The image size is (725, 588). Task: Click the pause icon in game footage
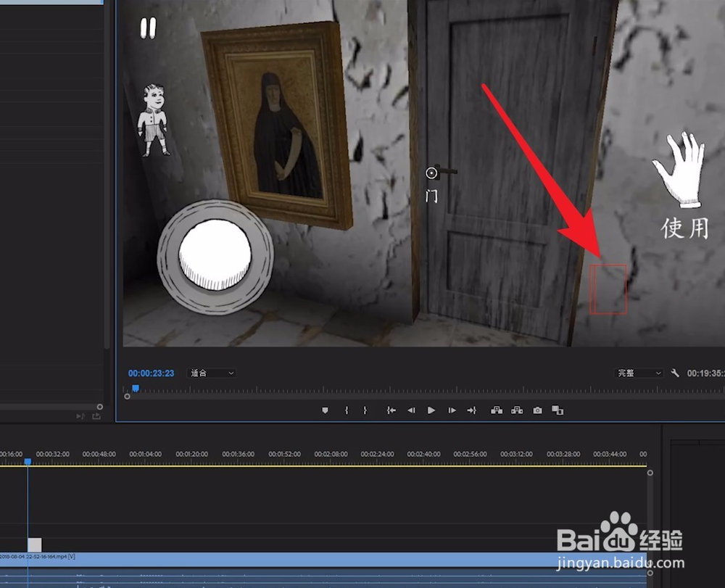pos(149,28)
